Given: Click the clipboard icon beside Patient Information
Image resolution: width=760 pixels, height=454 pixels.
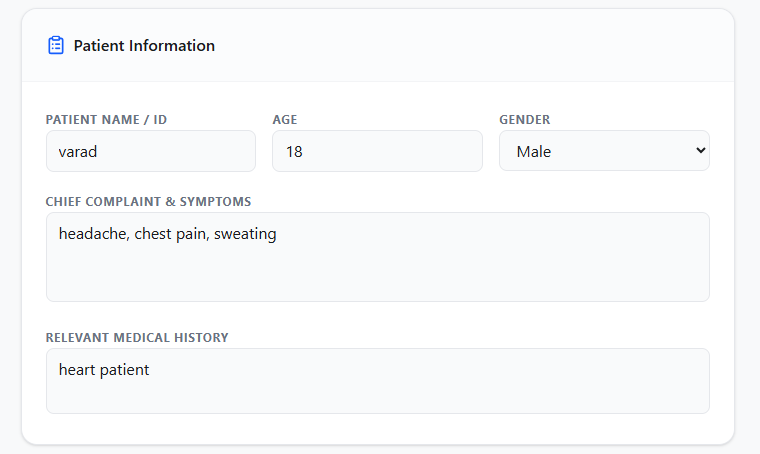Looking at the screenshot, I should pos(56,45).
